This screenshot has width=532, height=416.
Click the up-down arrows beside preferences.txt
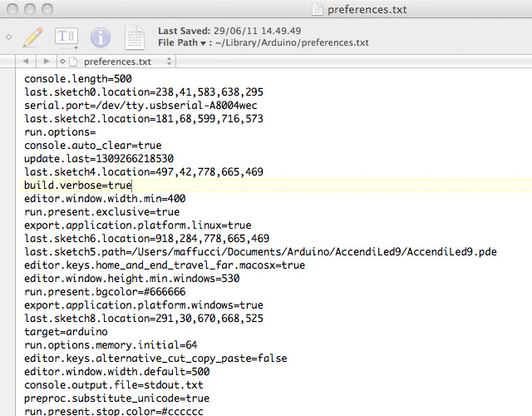(x=170, y=62)
